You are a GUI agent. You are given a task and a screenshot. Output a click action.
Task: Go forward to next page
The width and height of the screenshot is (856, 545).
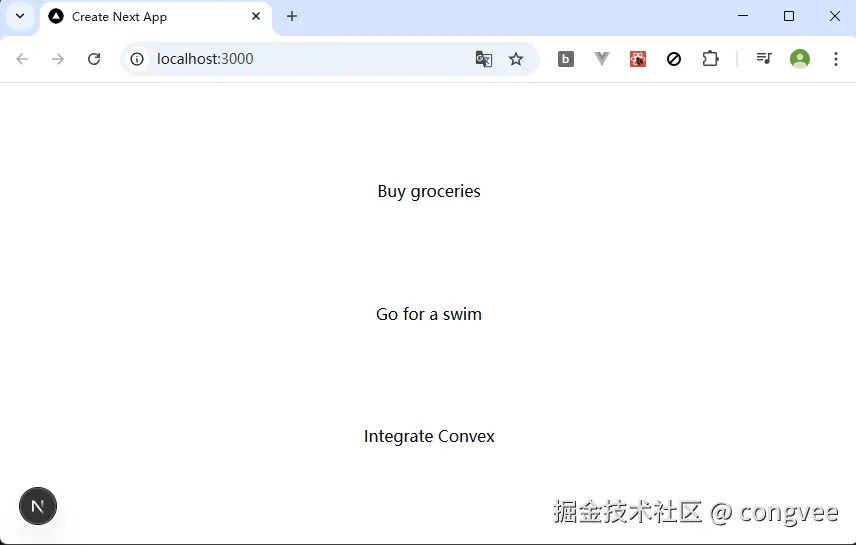[58, 58]
